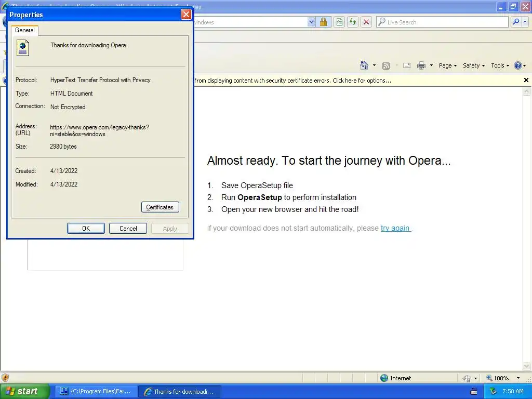The image size is (532, 399).
Task: Restore down the Internet Explorer window
Action: pos(513,6)
